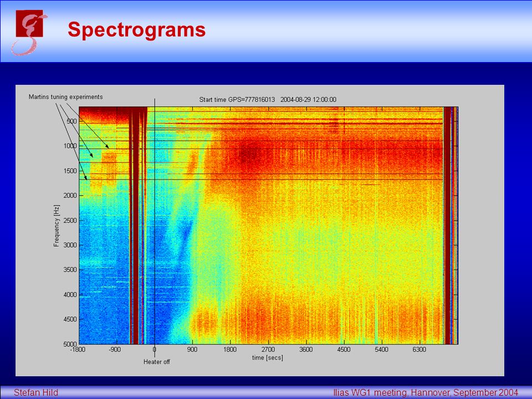Screen dimensions: 532x399
Task: Click the 2500 frequency tick label
Action: [70, 220]
